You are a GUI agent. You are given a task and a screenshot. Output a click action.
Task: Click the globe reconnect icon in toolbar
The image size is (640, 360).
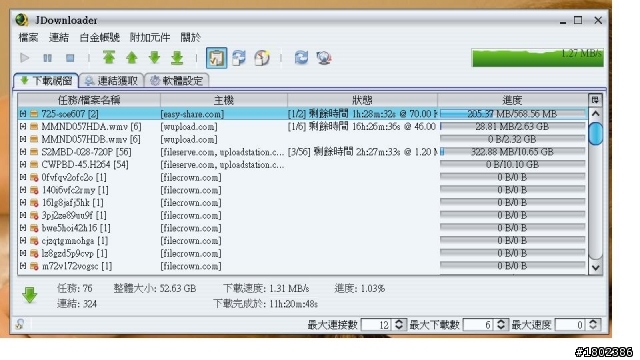pos(324,58)
